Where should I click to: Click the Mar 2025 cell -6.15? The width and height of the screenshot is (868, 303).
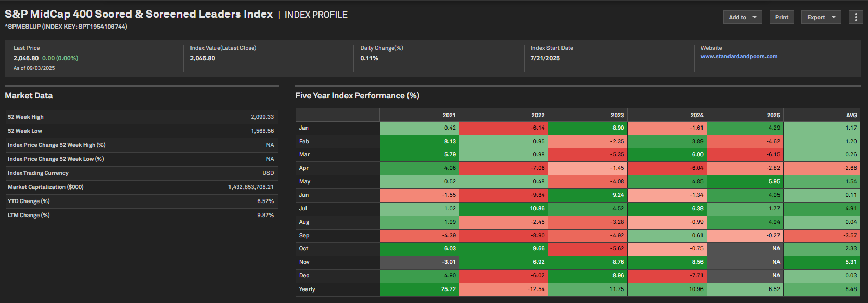point(745,155)
